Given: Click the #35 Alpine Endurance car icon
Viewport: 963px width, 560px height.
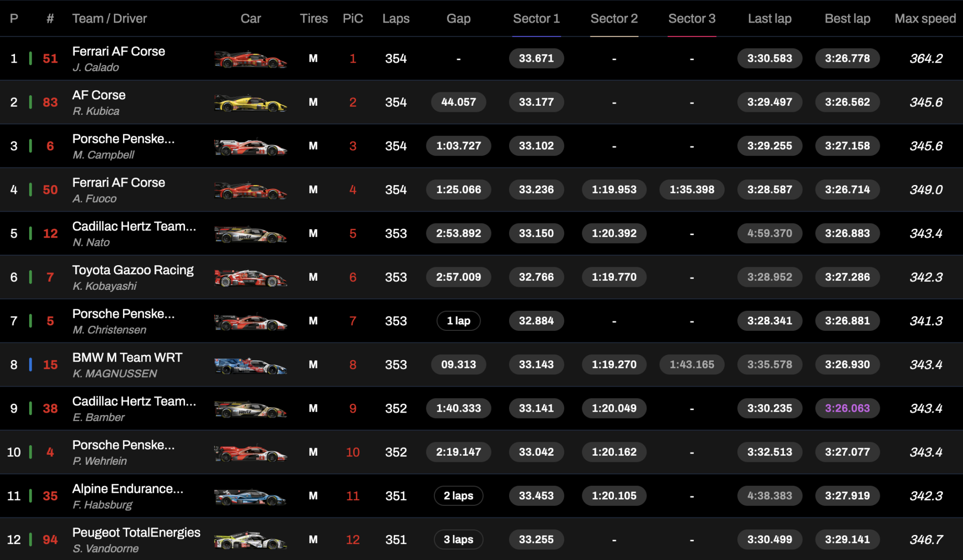Looking at the screenshot, I should pyautogui.click(x=250, y=497).
